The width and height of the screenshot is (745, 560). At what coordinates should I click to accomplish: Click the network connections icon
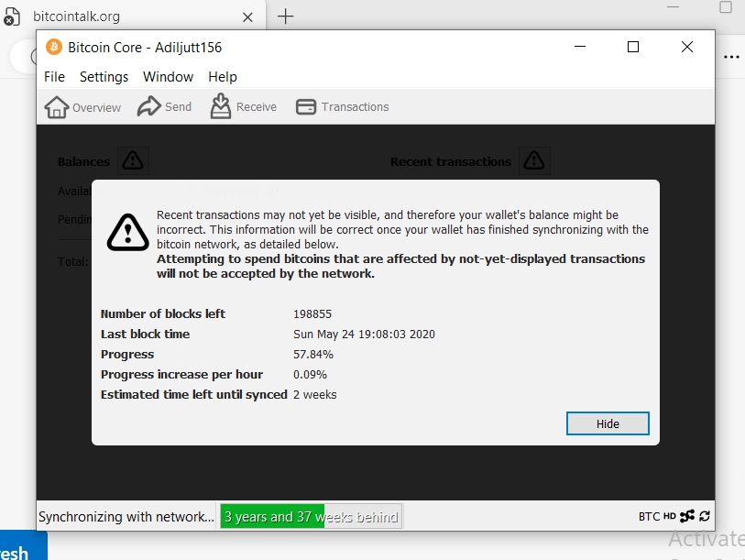687,516
